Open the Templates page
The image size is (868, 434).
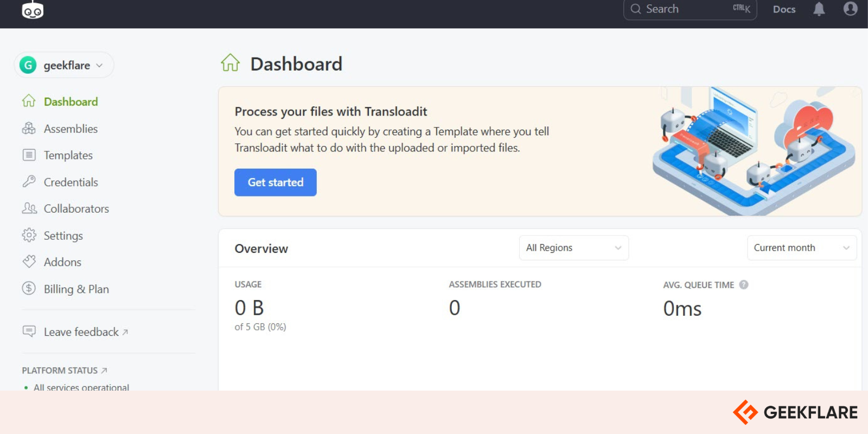pyautogui.click(x=68, y=155)
